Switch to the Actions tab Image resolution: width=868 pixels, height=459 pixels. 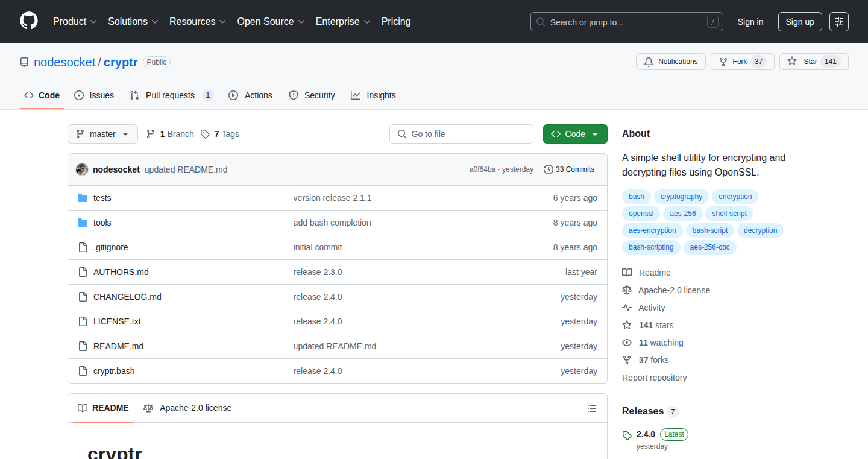251,95
